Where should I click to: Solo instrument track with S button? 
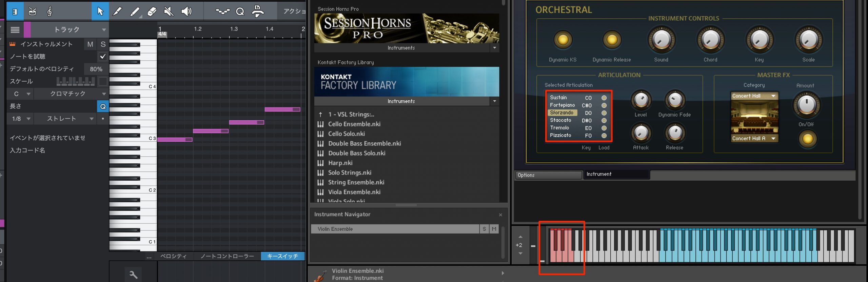point(103,44)
